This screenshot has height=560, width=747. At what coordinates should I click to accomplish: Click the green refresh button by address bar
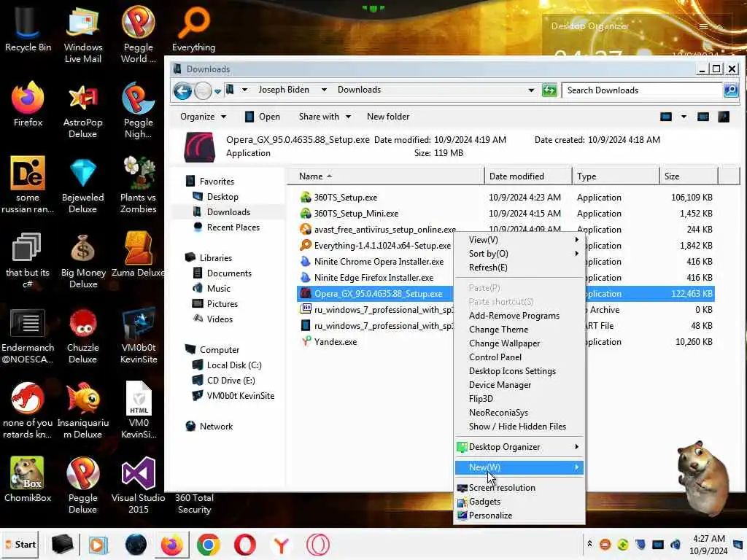point(549,90)
